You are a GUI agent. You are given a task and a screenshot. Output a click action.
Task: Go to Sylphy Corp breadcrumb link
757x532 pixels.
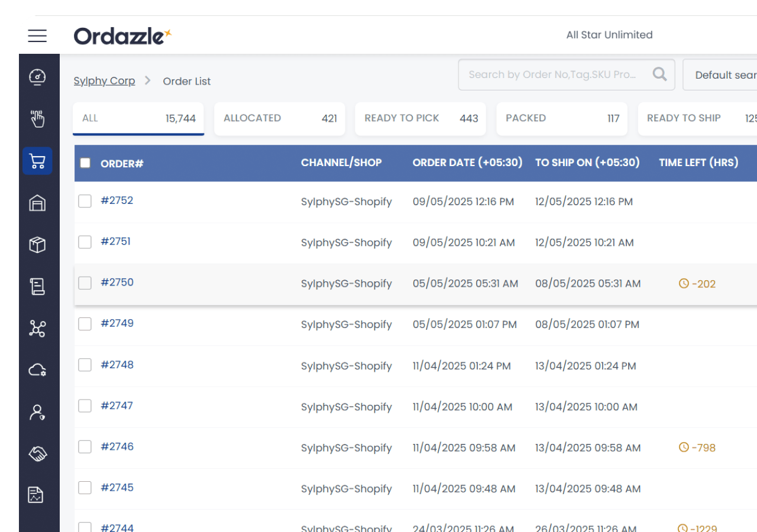[104, 81]
